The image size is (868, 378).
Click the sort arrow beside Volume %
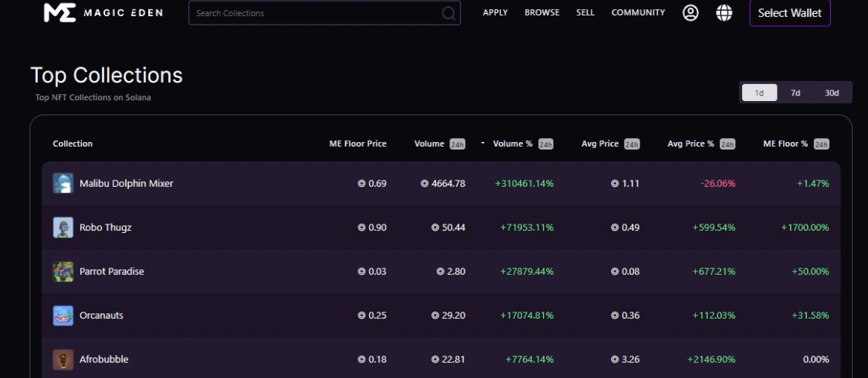pos(483,143)
